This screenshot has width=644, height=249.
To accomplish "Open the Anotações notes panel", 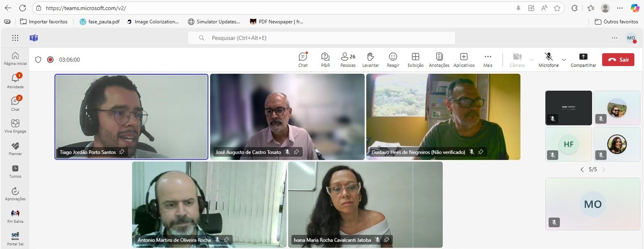I will pos(439,59).
